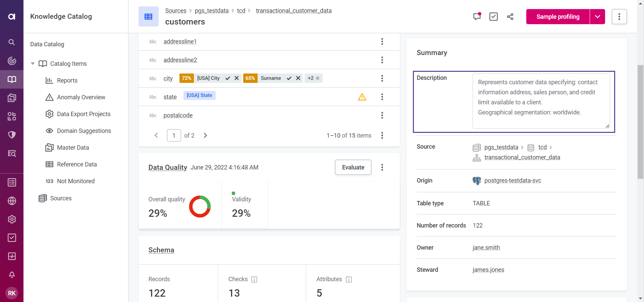Select Domain Suggestions from left sidebar
The width and height of the screenshot is (644, 302).
pos(84,131)
